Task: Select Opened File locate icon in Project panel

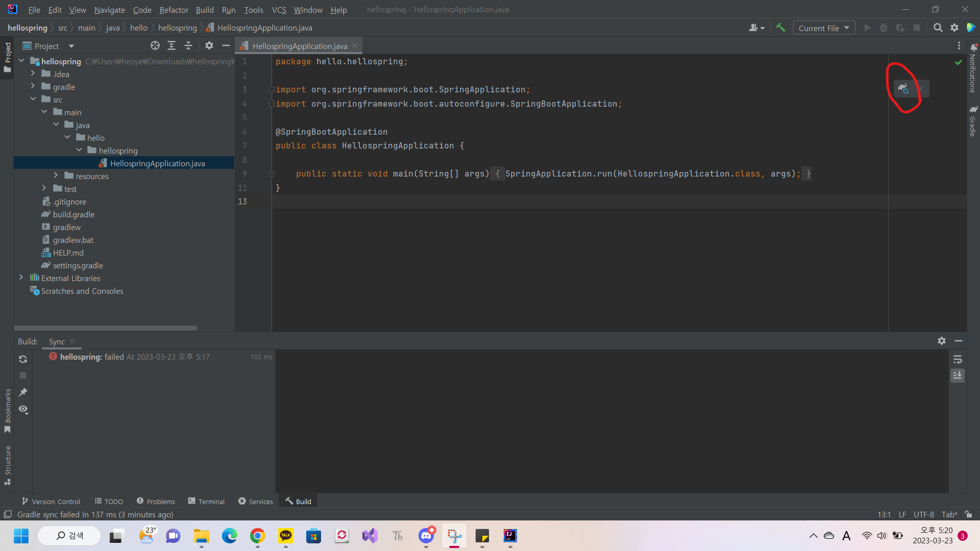Action: tap(155, 46)
